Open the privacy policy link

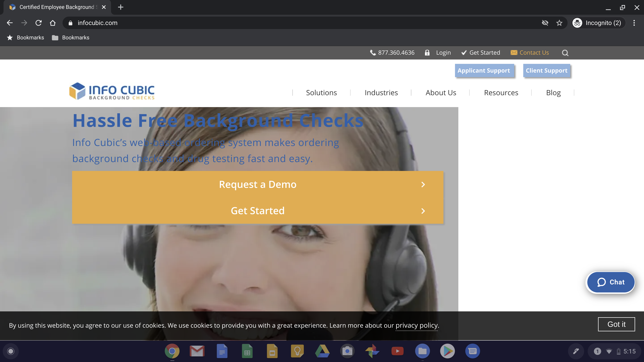(416, 325)
